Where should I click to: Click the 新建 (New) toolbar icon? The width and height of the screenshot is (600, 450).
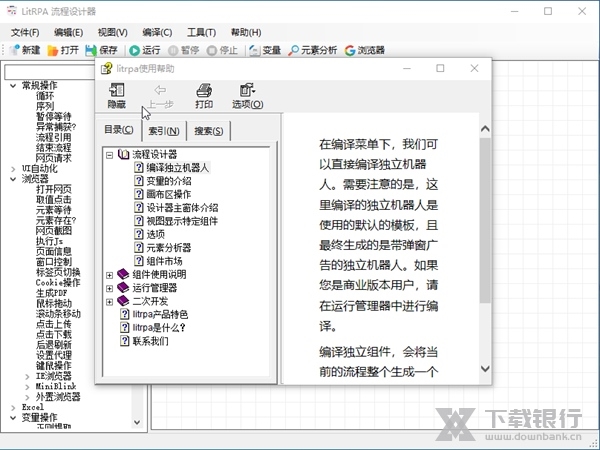15,50
